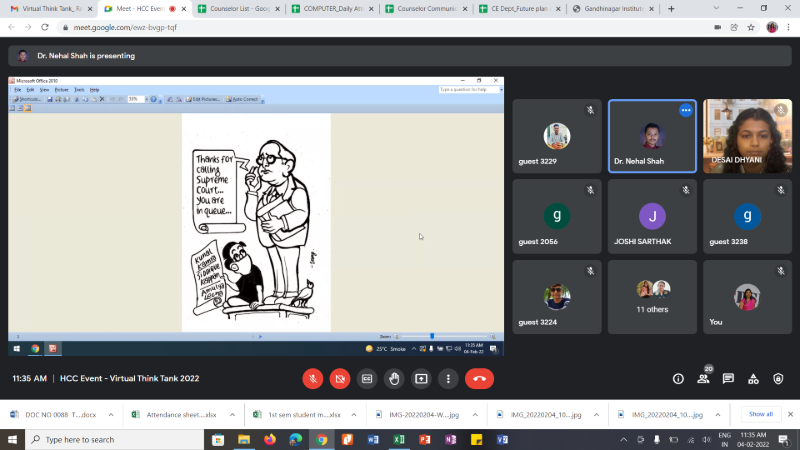This screenshot has height=450, width=800.
Task: Open File menu in presented Office window
Action: [x=17, y=90]
